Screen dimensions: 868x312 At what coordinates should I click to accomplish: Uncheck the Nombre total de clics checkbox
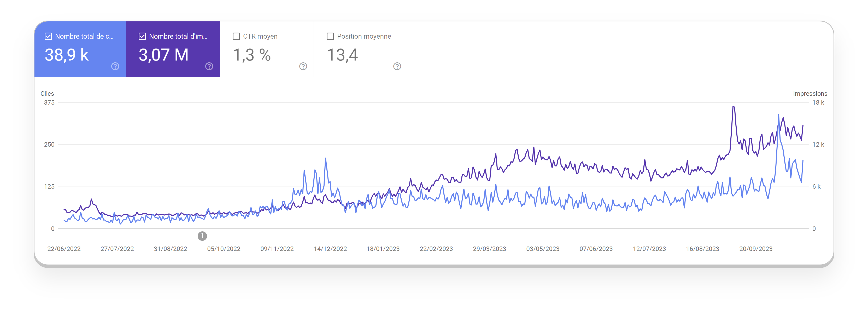tap(49, 36)
